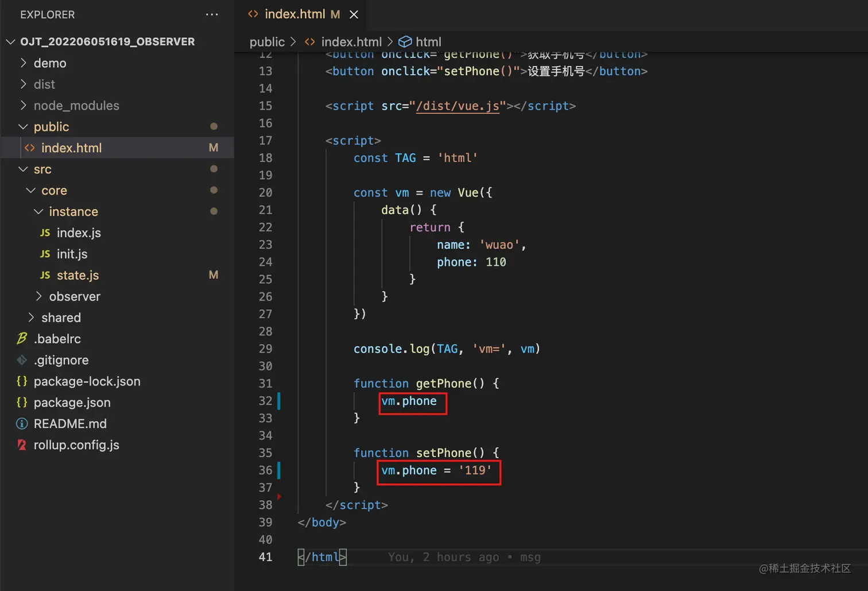Click the rollup icon beside rollup.config.js
Viewport: 868px width, 591px height.
tap(22, 445)
